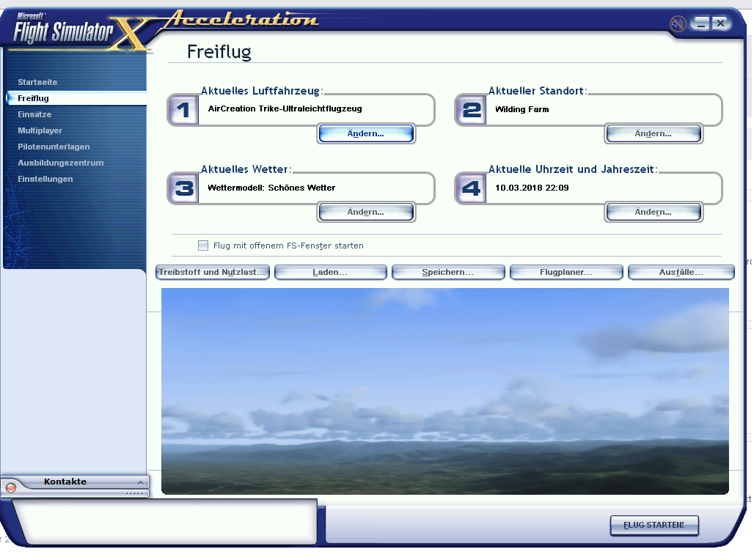This screenshot has width=754, height=560.
Task: Click the 10.03.2018 22:09 date text
Action: tap(532, 188)
